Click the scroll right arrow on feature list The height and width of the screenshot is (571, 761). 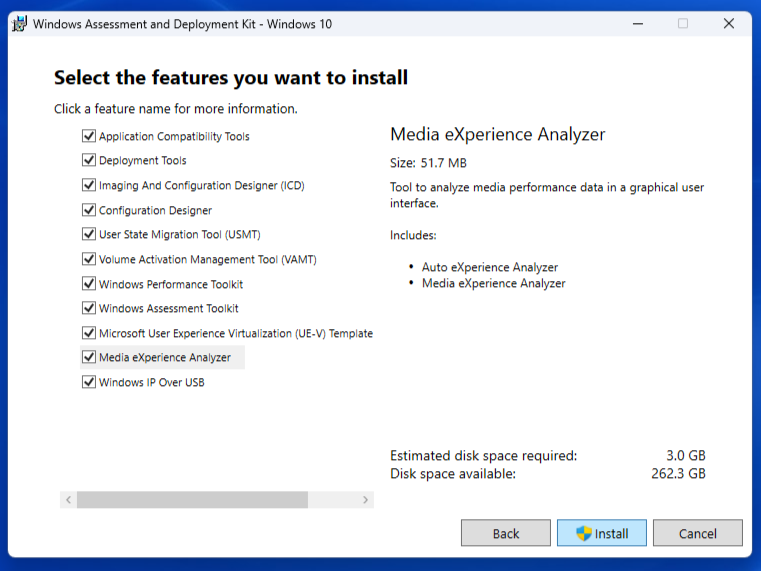[365, 499]
